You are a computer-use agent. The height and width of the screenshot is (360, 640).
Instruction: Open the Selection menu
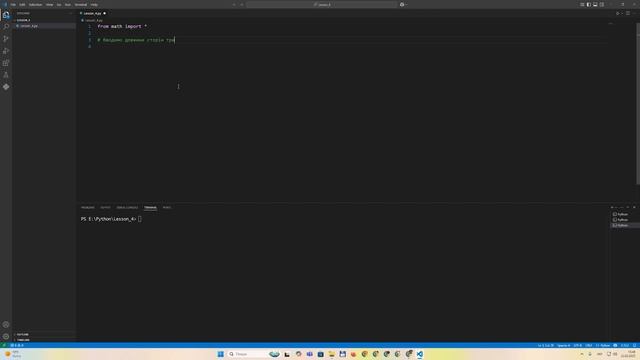click(35, 4)
